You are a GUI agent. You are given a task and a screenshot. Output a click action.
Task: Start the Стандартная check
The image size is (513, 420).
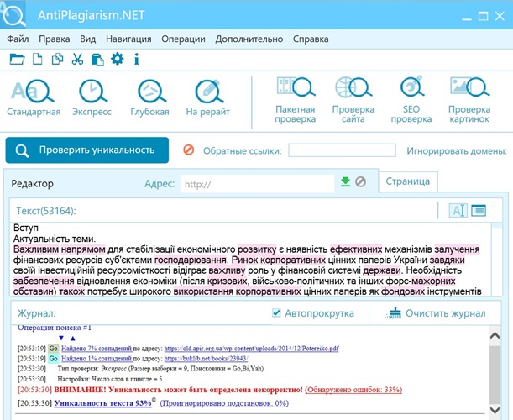[34, 98]
